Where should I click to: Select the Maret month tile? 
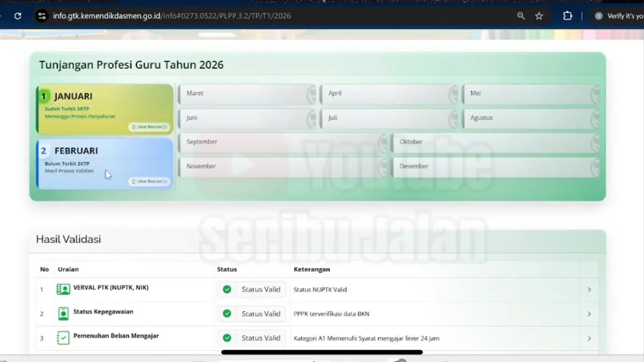tap(247, 94)
